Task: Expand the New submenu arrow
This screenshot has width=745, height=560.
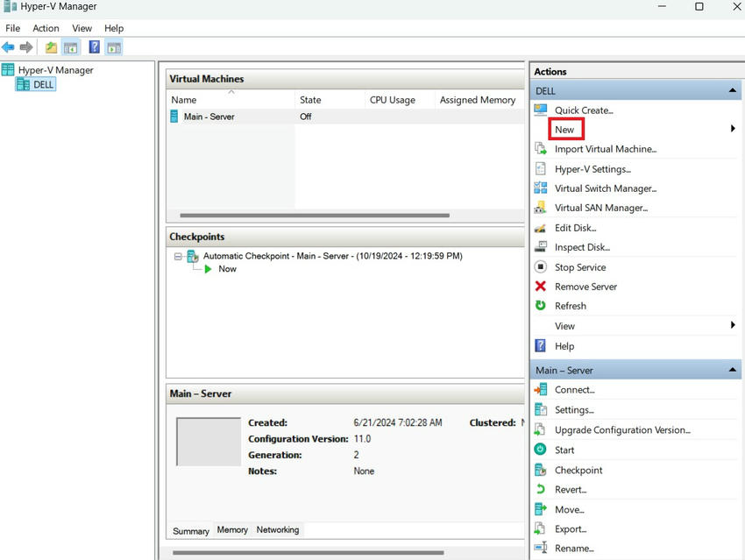Action: pos(733,128)
